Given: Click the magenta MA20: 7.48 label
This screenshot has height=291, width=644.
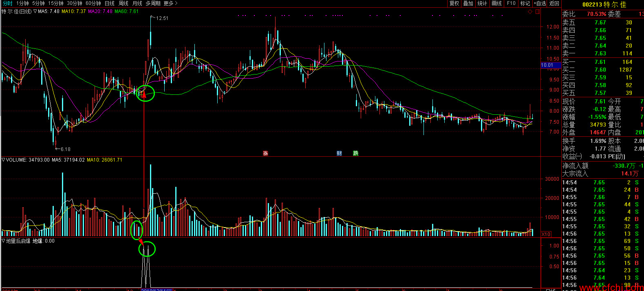Looking at the screenshot, I should click(100, 11).
